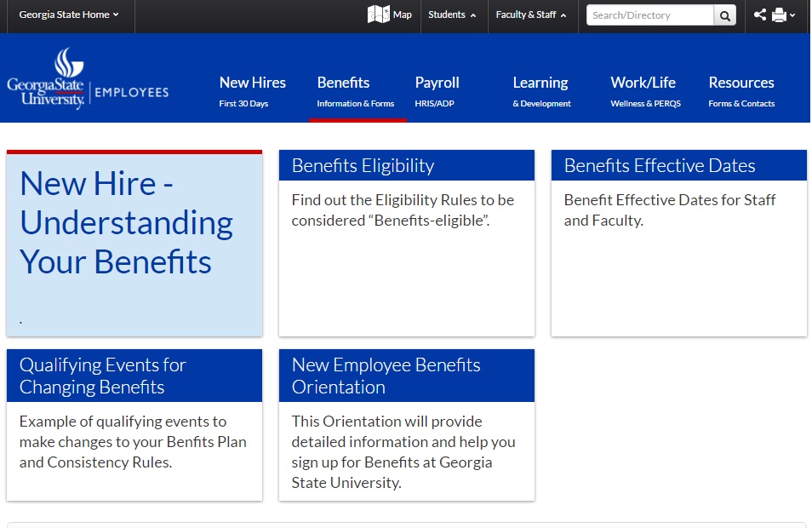Click New Hire - Understanding Your Benefits heading
The image size is (812, 528).
[126, 222]
